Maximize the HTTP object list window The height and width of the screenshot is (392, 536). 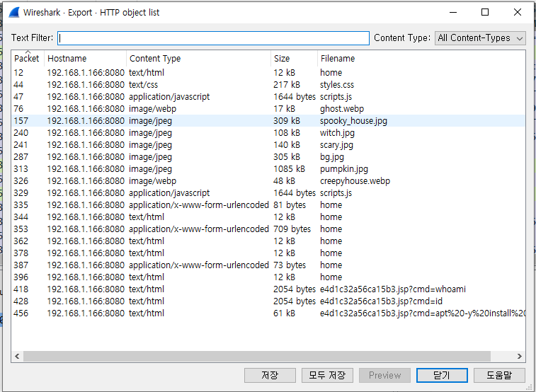[485, 12]
